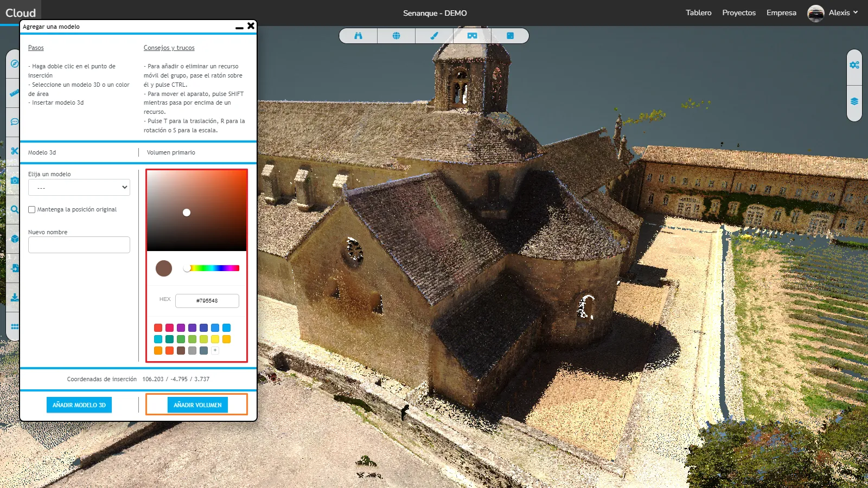Click the Cloud logo

(x=21, y=12)
